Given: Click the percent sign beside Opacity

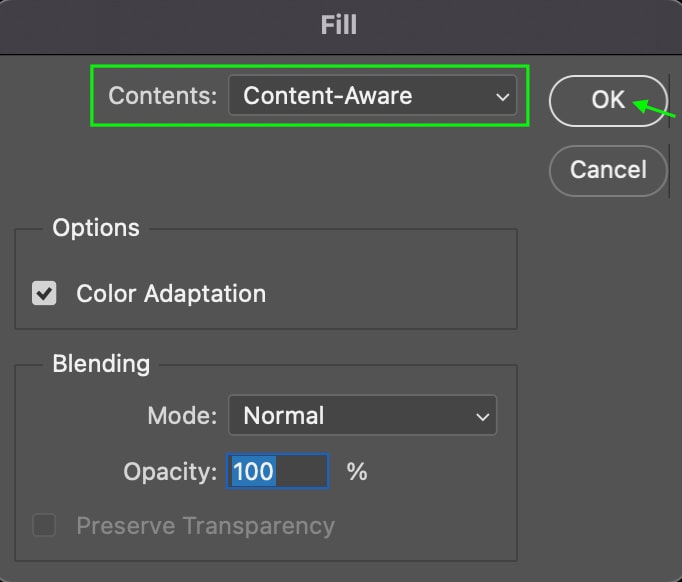Looking at the screenshot, I should point(357,472).
